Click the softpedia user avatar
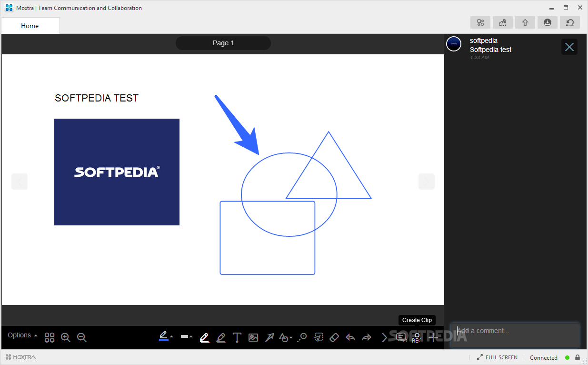Image resolution: width=588 pixels, height=365 pixels. [x=454, y=44]
